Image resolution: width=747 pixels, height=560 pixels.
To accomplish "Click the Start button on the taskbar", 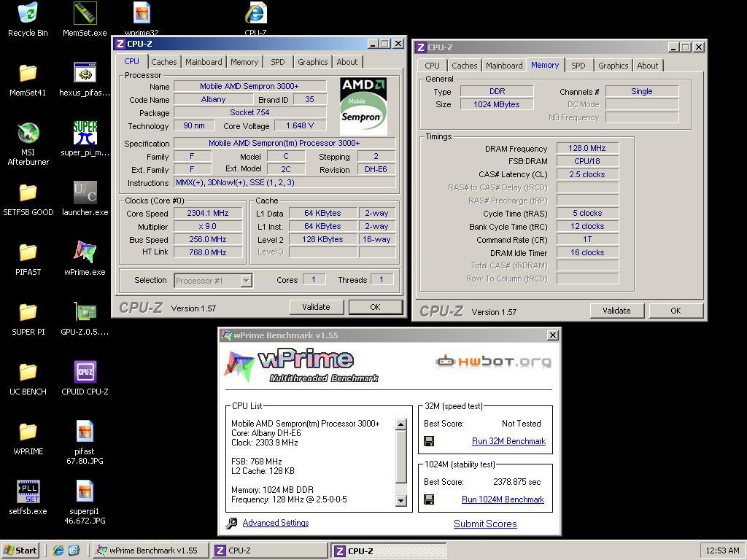I will point(20,551).
